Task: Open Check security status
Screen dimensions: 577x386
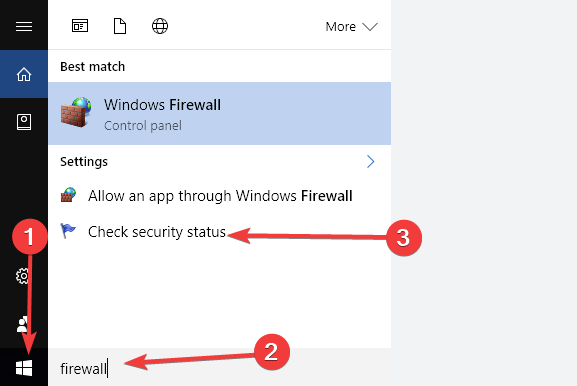Action: click(219, 232)
